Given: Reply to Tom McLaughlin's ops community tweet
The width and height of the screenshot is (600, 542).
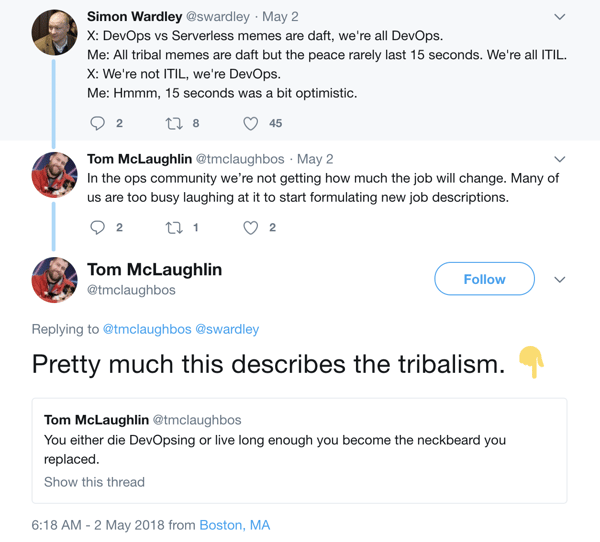Looking at the screenshot, I should (x=98, y=227).
